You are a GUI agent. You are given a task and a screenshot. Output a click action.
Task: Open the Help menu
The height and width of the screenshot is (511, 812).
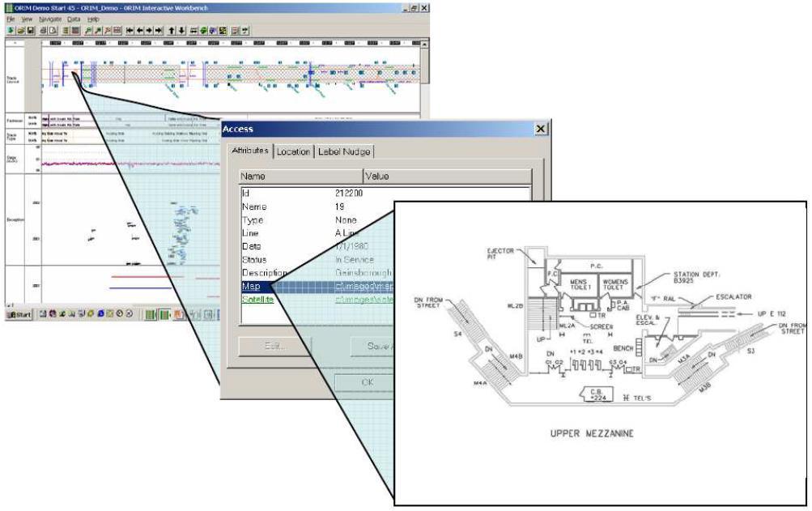tap(93, 19)
